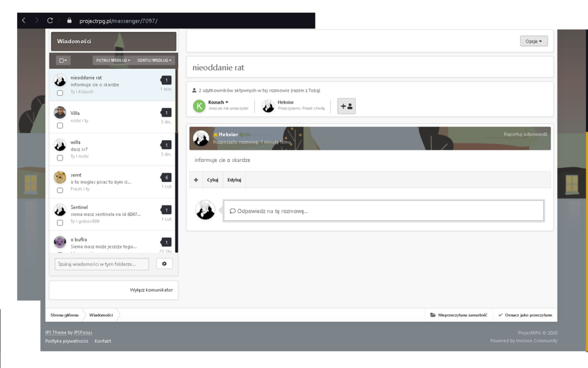Expand the SORTUJ WEDŁUG dropdown
This screenshot has width=588, height=368.
coord(154,60)
